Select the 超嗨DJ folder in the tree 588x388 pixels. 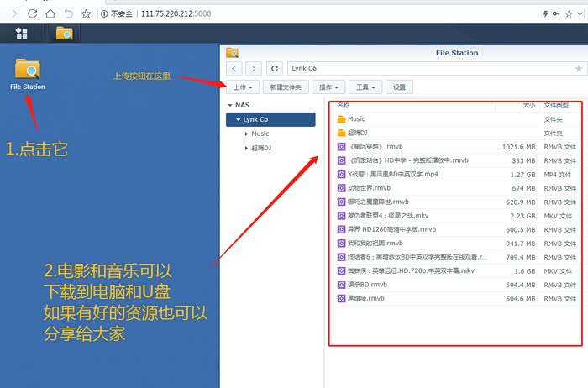click(260, 148)
